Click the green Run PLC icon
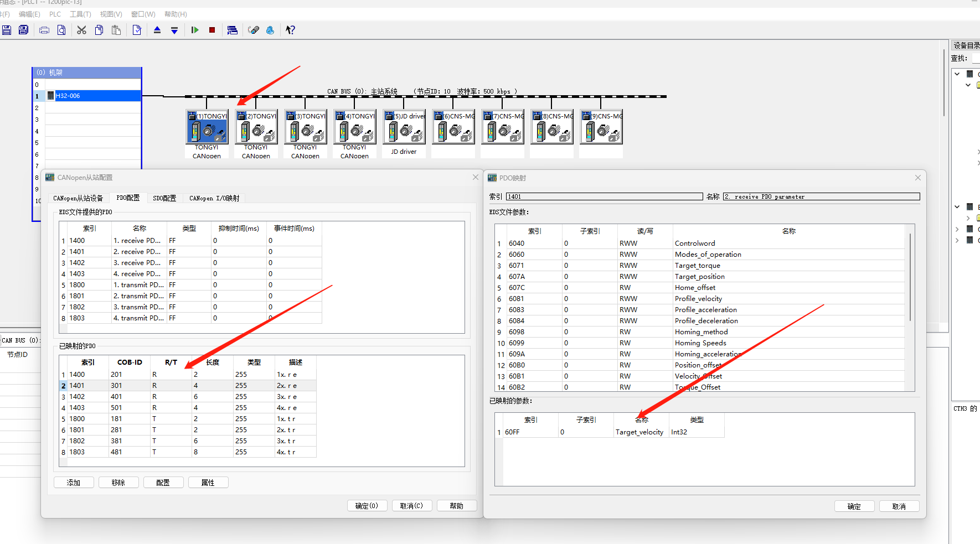 (x=195, y=30)
